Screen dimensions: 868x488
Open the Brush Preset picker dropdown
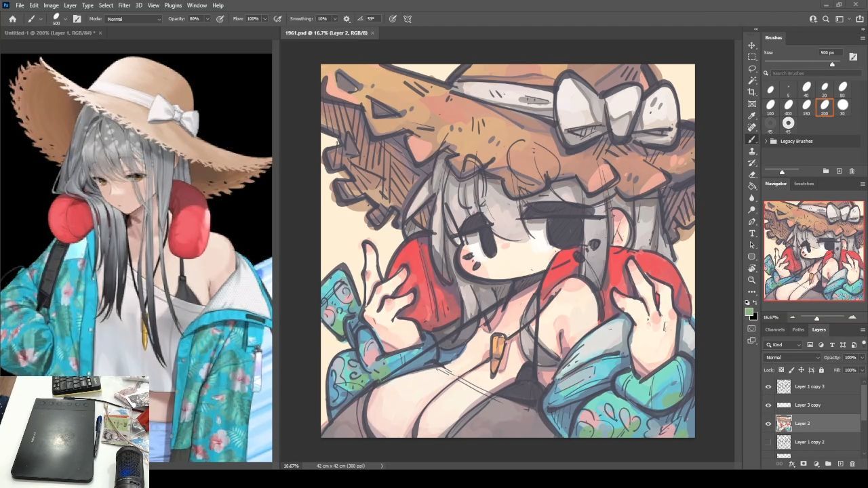64,19
